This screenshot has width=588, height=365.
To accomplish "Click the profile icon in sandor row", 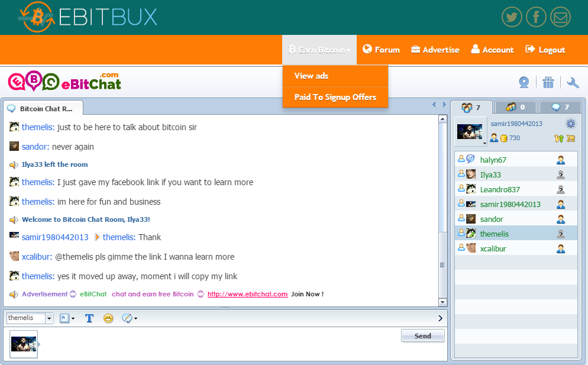I will pyautogui.click(x=561, y=219).
